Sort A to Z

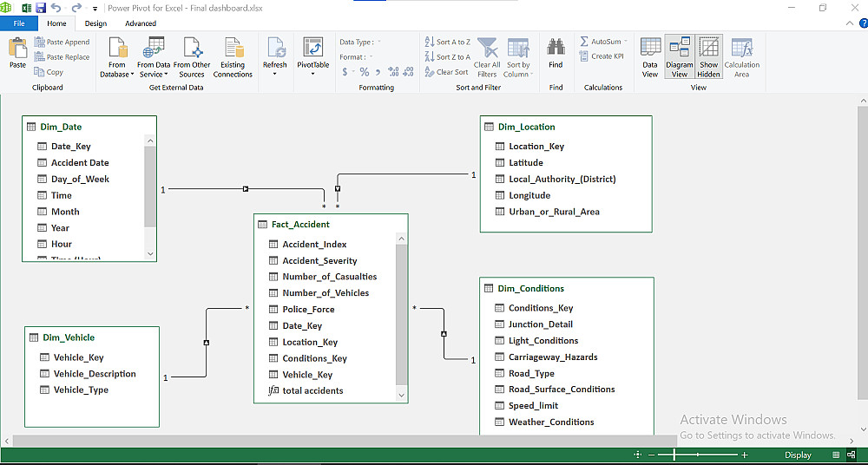point(447,42)
